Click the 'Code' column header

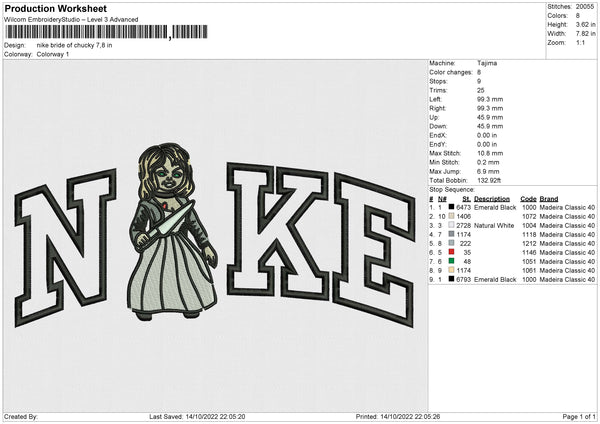coord(528,199)
